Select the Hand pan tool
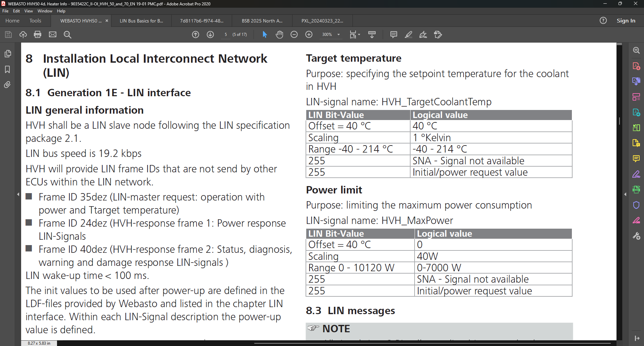 279,35
